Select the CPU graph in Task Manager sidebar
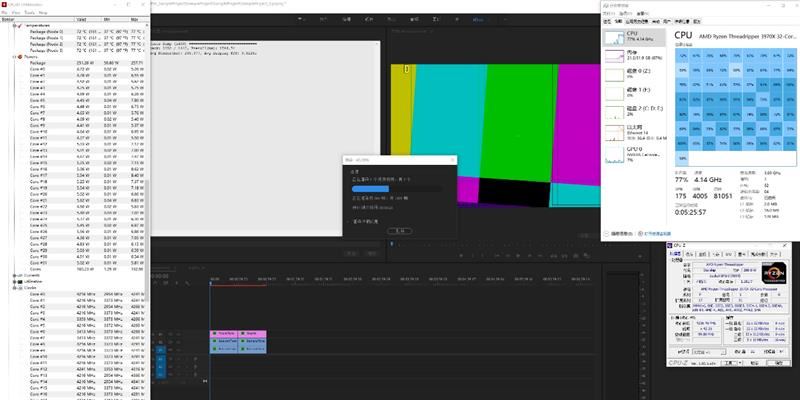Screen dimensions: 800x400 pyautogui.click(x=634, y=38)
